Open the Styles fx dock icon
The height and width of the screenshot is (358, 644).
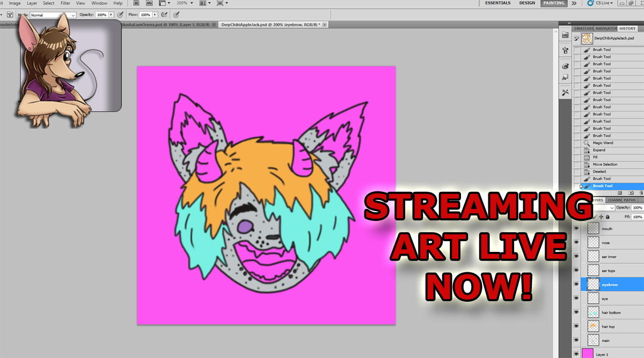pos(565,78)
